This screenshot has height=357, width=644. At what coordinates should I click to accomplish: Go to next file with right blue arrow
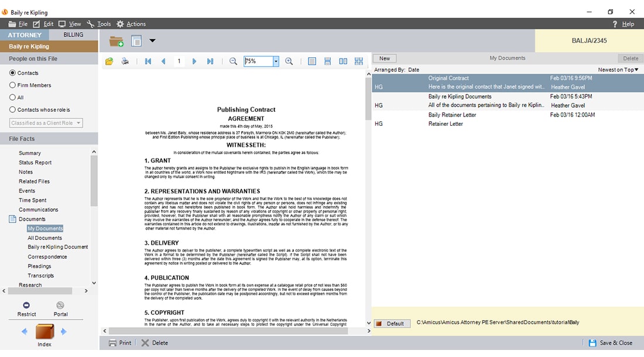pos(64,332)
